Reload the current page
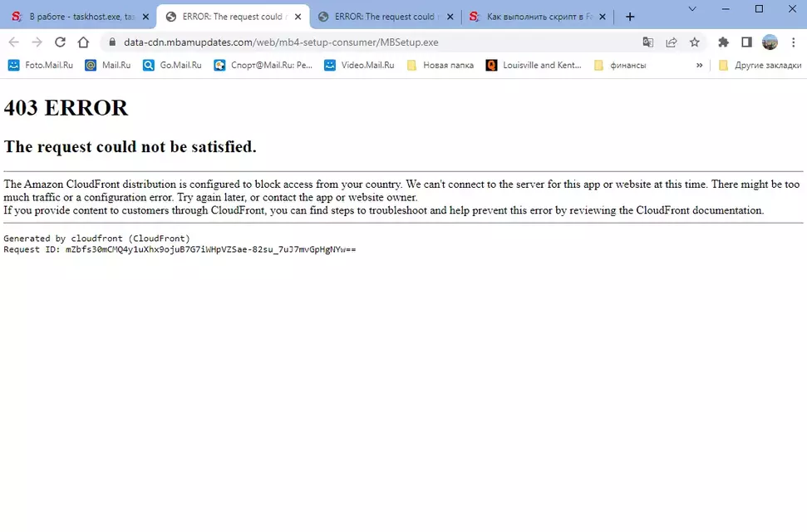The width and height of the screenshot is (807, 532). (x=60, y=42)
